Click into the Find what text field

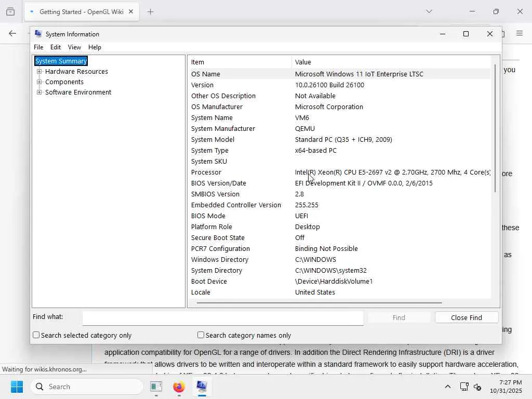pos(223,318)
